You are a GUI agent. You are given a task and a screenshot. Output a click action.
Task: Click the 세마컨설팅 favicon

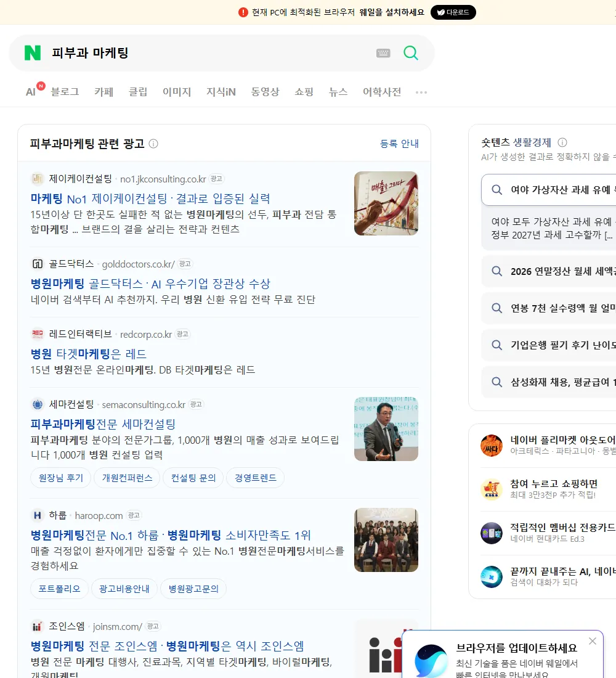(x=38, y=404)
